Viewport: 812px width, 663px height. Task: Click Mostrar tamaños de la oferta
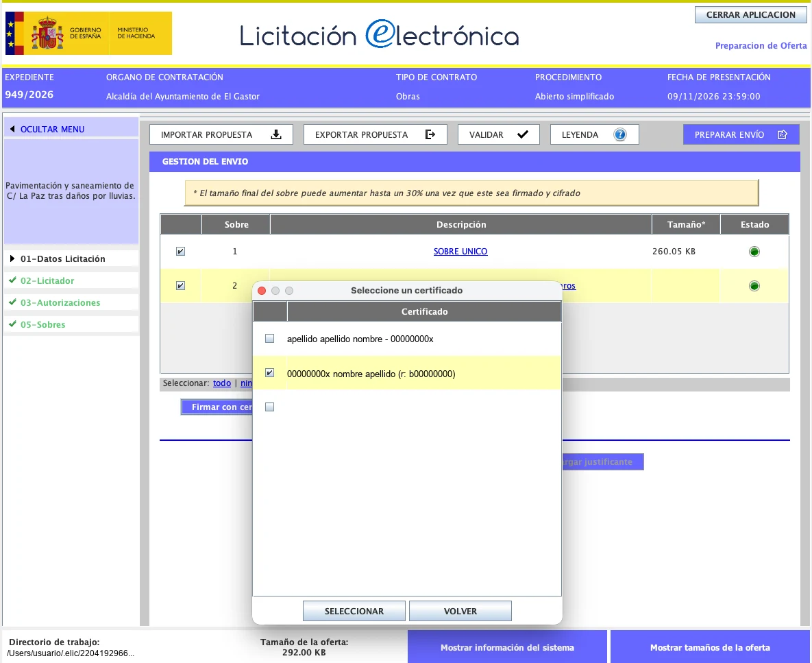710,647
